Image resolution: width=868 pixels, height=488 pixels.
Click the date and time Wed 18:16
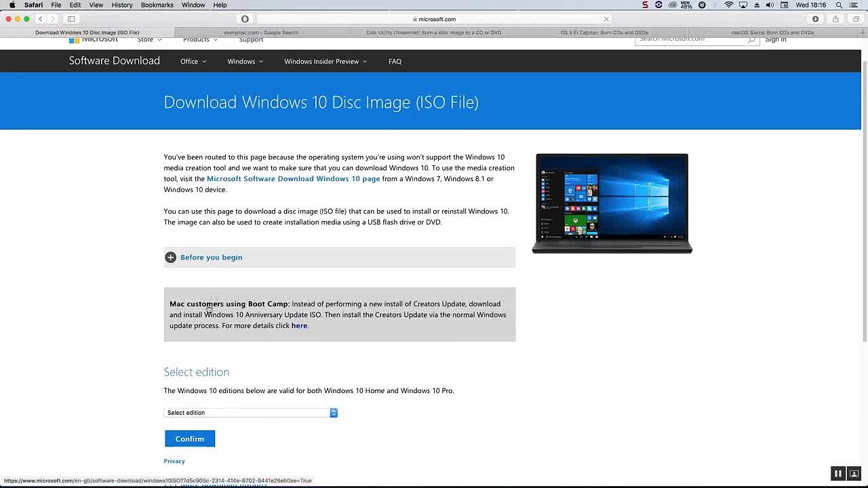tap(811, 5)
